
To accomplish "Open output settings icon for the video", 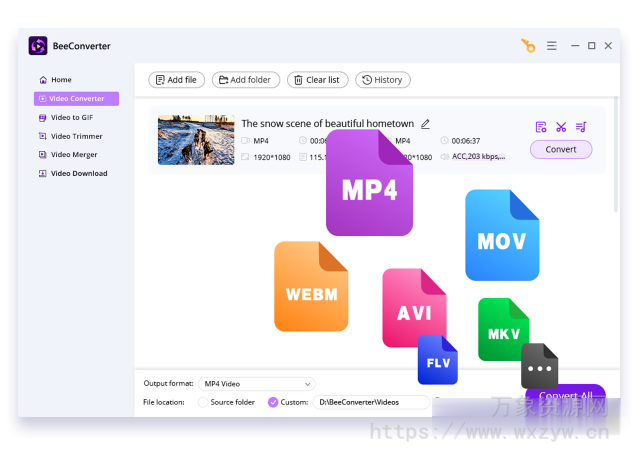I will [541, 127].
